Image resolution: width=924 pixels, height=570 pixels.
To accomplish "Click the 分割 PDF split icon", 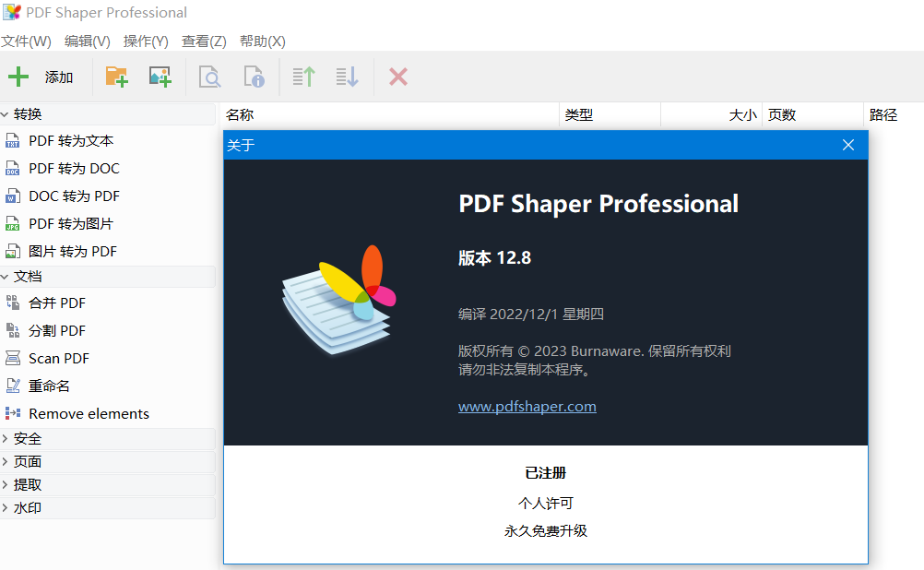I will (x=12, y=331).
